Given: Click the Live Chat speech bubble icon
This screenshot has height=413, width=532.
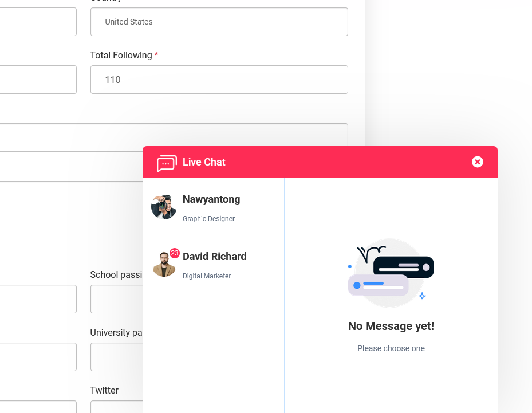Looking at the screenshot, I should pos(167,163).
